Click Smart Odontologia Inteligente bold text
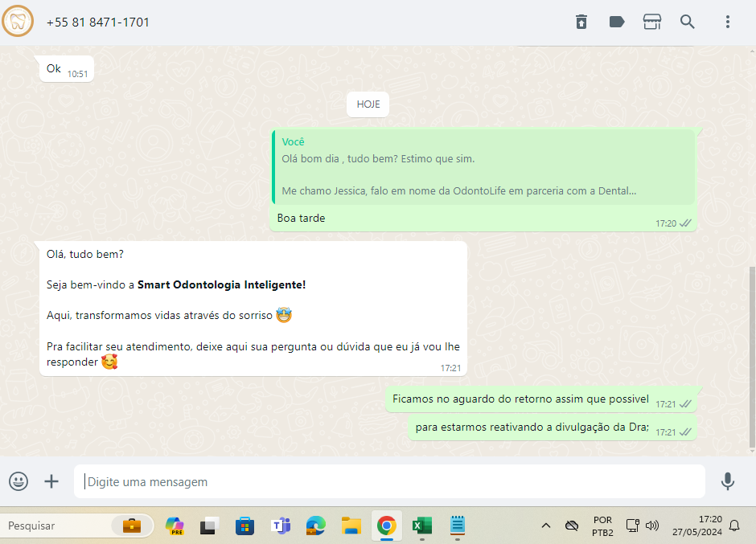Viewport: 756px width, 544px height. pyautogui.click(x=221, y=284)
